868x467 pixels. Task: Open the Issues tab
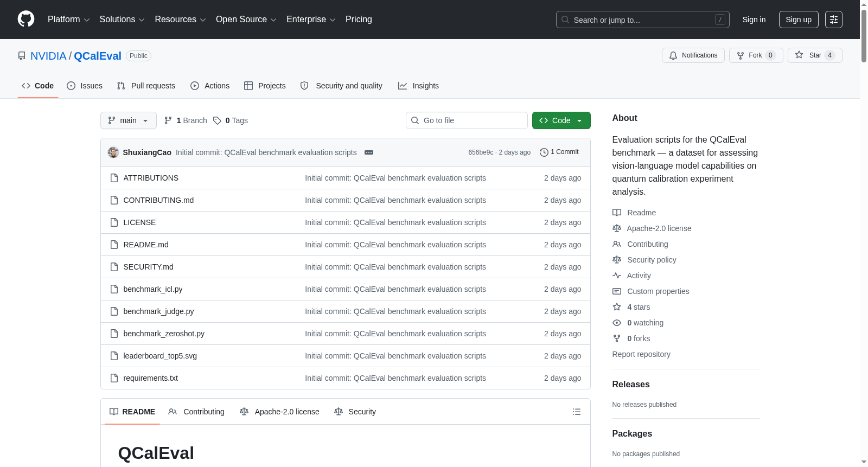pyautogui.click(x=85, y=86)
